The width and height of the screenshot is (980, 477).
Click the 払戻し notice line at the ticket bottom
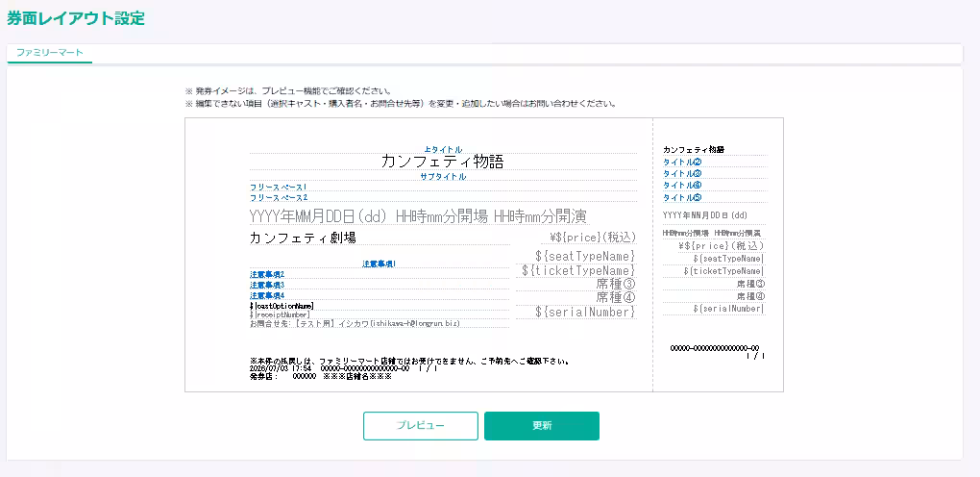coord(409,362)
